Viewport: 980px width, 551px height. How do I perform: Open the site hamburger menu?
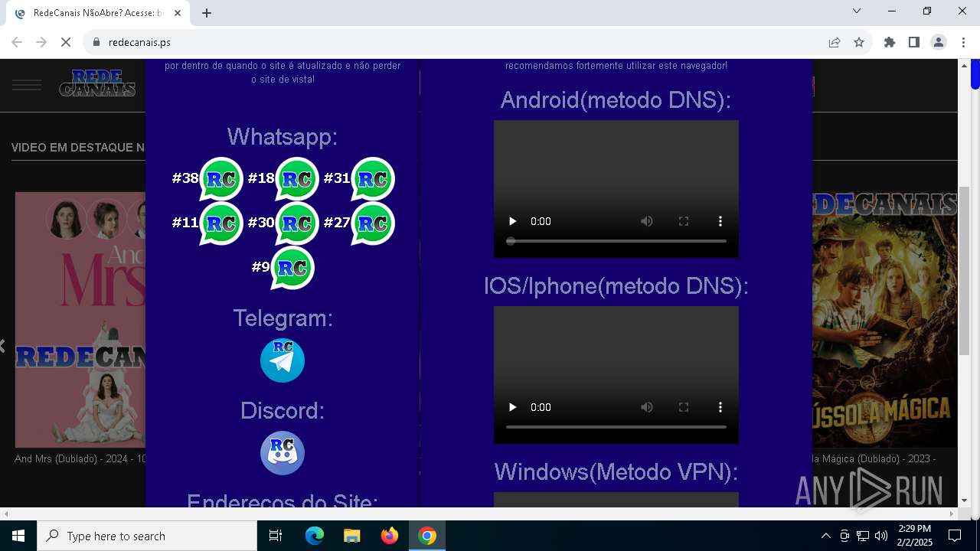coord(27,85)
